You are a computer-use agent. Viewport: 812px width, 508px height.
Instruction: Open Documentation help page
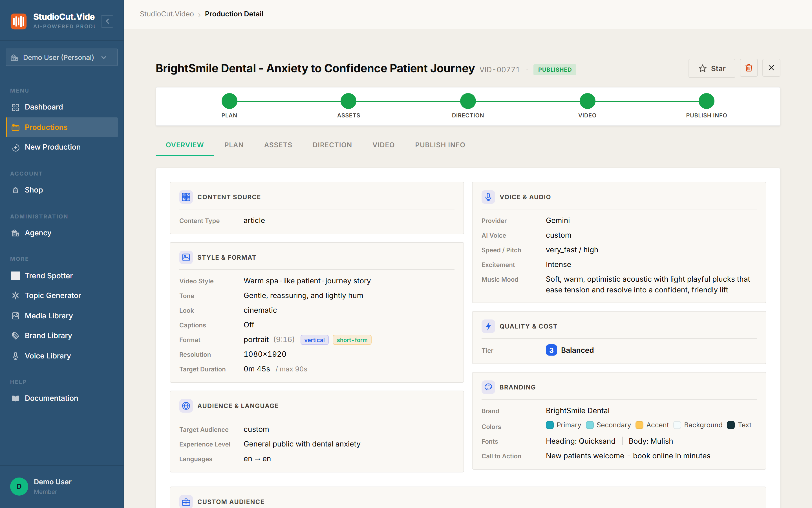[62, 398]
